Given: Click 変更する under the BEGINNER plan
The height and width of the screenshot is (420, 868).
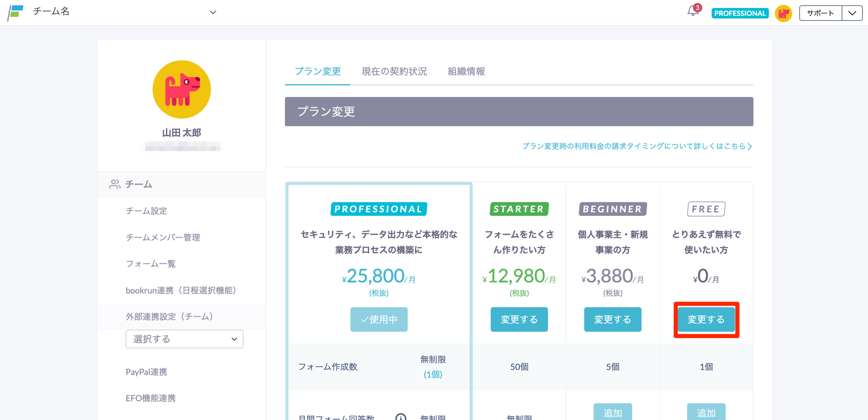Looking at the screenshot, I should [x=612, y=320].
